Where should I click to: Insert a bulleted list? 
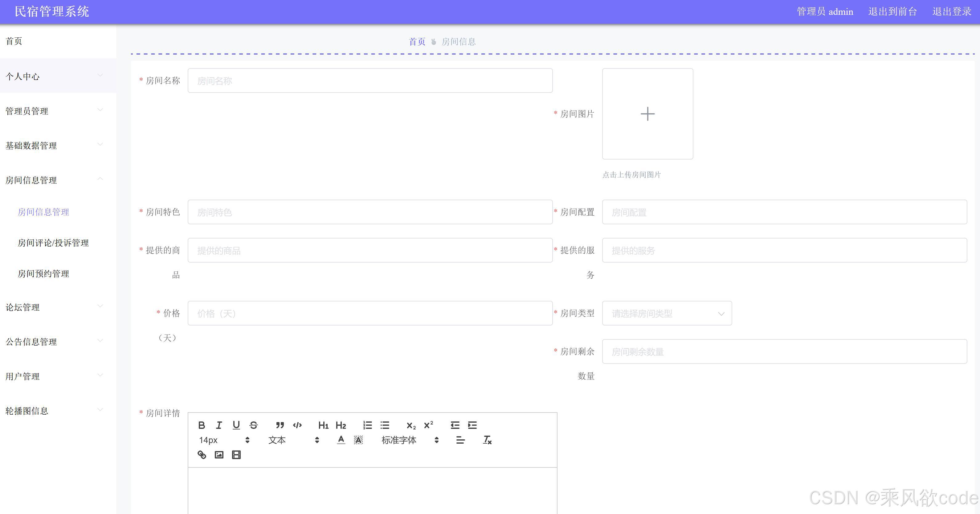tap(385, 425)
